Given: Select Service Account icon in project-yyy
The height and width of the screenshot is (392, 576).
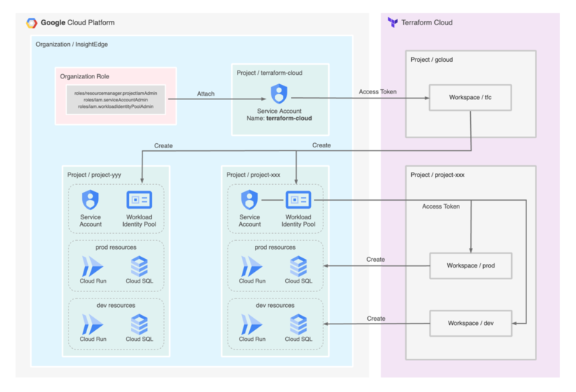Looking at the screenshot, I should click(91, 200).
